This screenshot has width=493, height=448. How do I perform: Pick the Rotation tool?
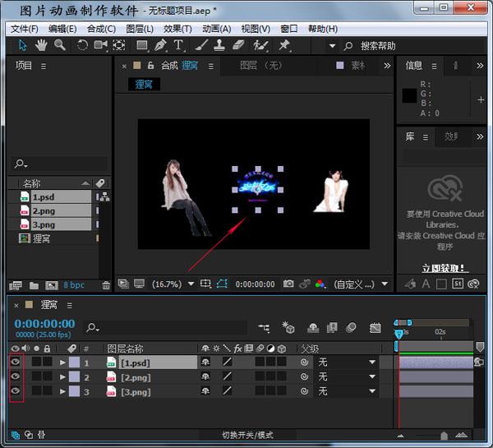(x=82, y=45)
